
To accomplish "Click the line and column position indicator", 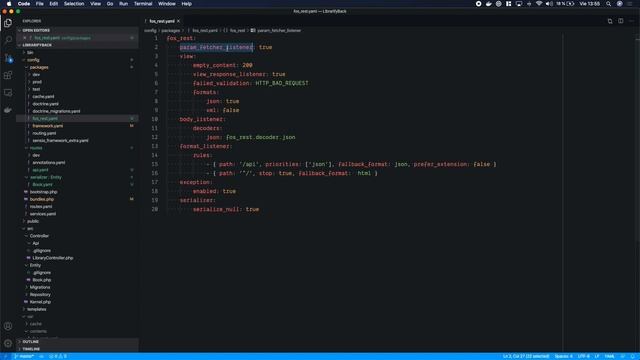I will pos(526,356).
